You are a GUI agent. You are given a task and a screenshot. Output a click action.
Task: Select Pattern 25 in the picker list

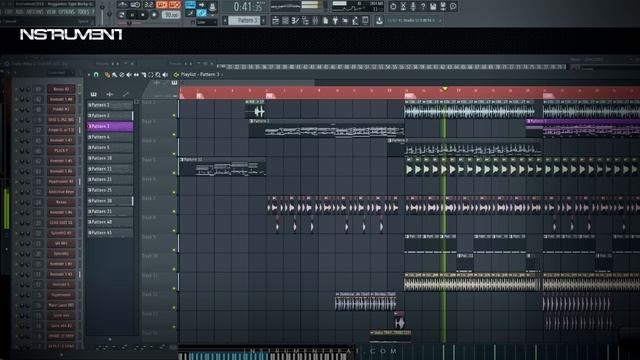point(110,190)
